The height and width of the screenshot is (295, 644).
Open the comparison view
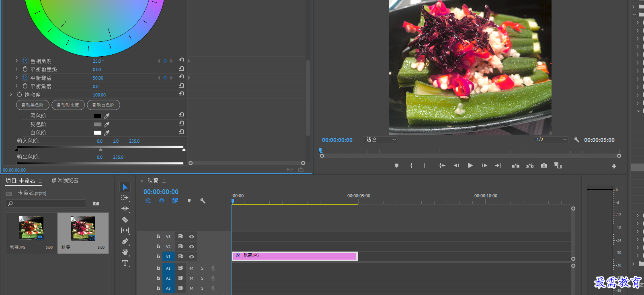558,166
